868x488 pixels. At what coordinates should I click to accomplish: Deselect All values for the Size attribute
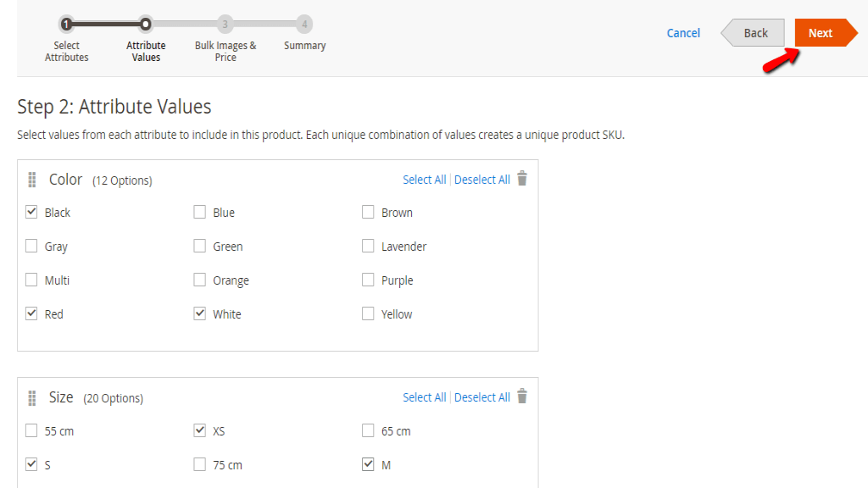point(481,396)
